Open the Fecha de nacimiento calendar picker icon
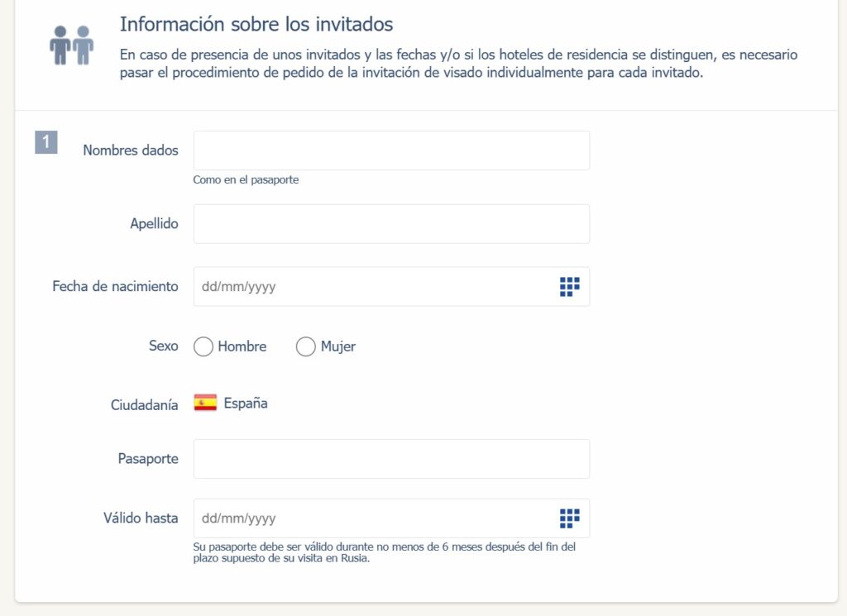 [569, 287]
